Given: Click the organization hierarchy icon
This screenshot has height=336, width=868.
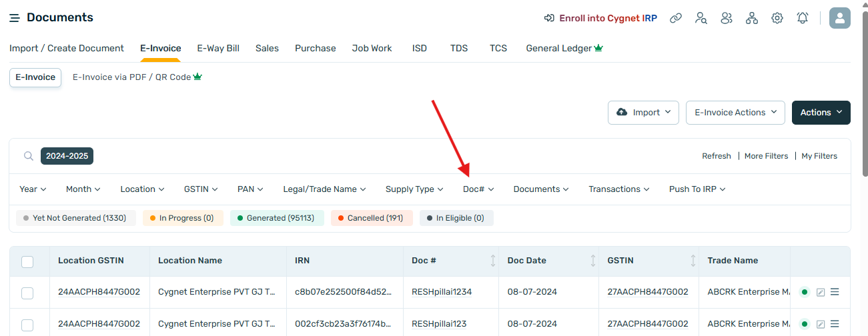Looking at the screenshot, I should pyautogui.click(x=752, y=18).
